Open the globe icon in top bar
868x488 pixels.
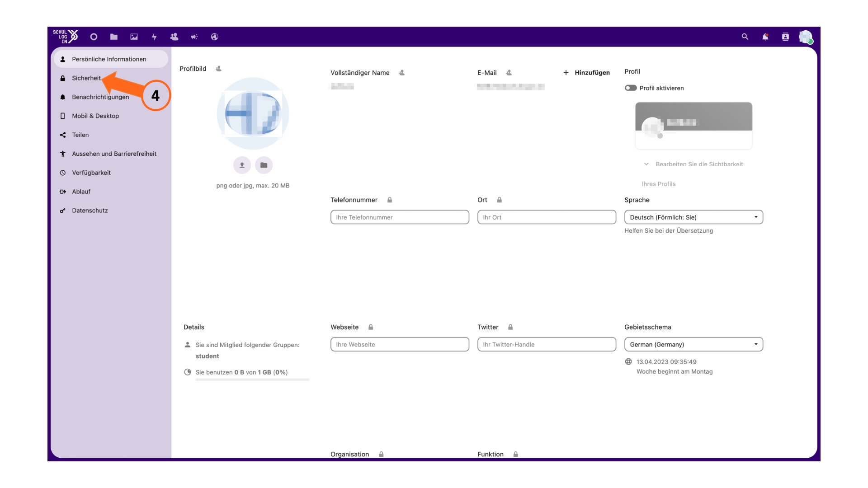pos(215,37)
